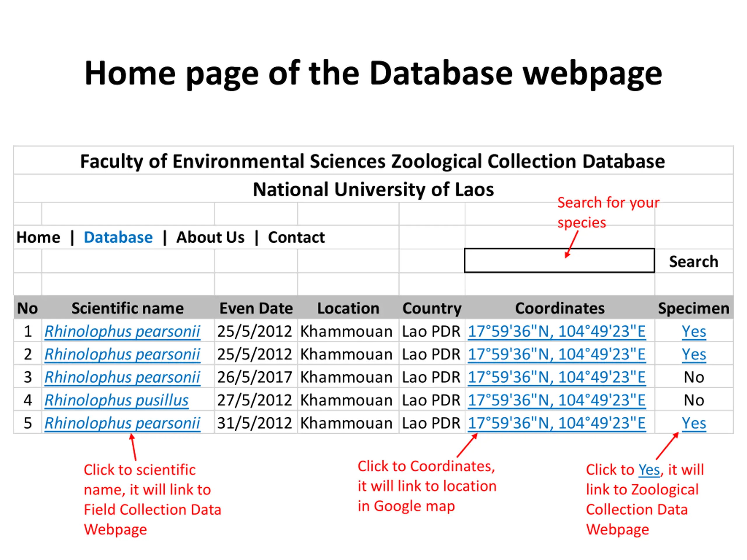This screenshot has width=747, height=560.
Task: Click the Yes specimen link in row 1
Action: [694, 331]
